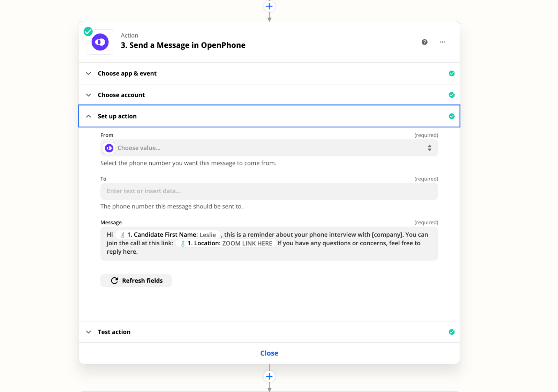Expand the Test action section
Screen dimensions: 558x392
[x=269, y=332]
